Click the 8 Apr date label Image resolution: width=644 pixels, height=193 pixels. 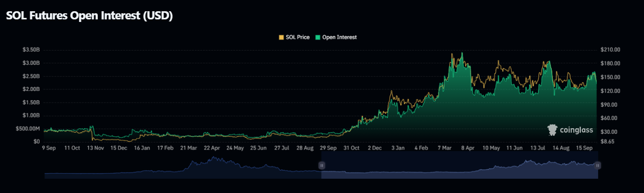click(468, 148)
